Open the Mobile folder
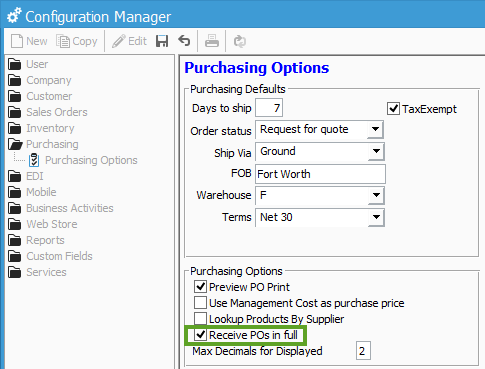The height and width of the screenshot is (369, 485). coord(32,192)
